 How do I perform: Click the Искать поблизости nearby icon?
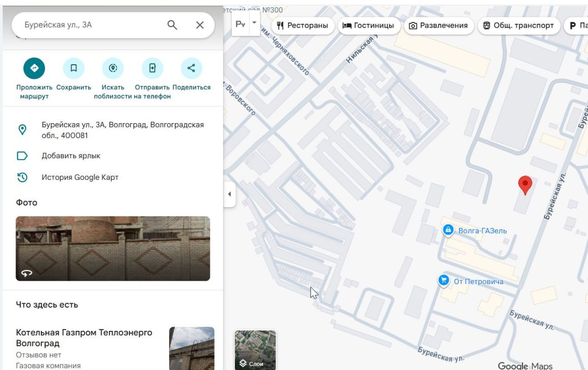(113, 68)
